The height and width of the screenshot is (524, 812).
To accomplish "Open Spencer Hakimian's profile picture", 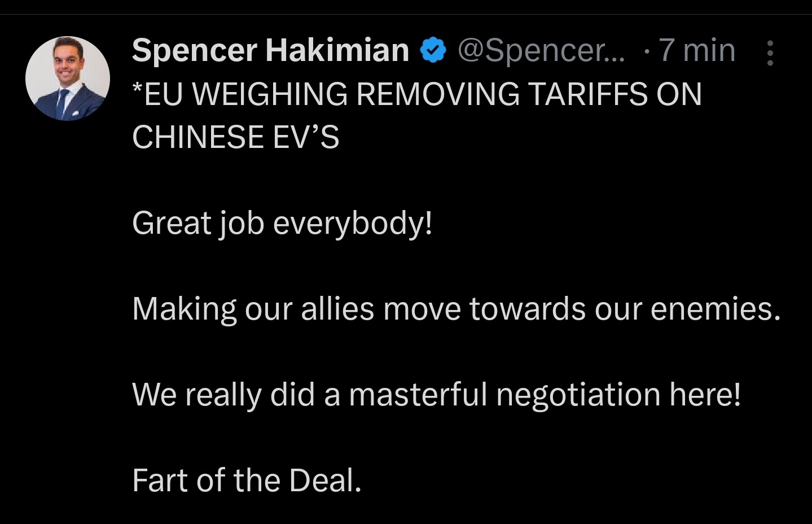I will [x=68, y=78].
